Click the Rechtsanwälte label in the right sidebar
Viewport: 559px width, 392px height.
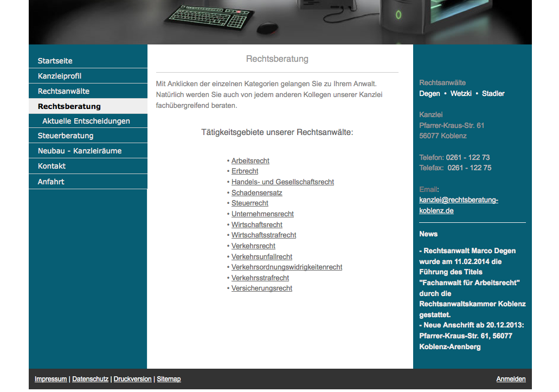pos(442,82)
